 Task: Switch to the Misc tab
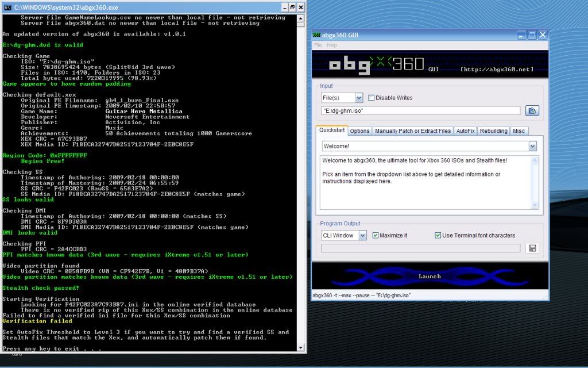(519, 131)
